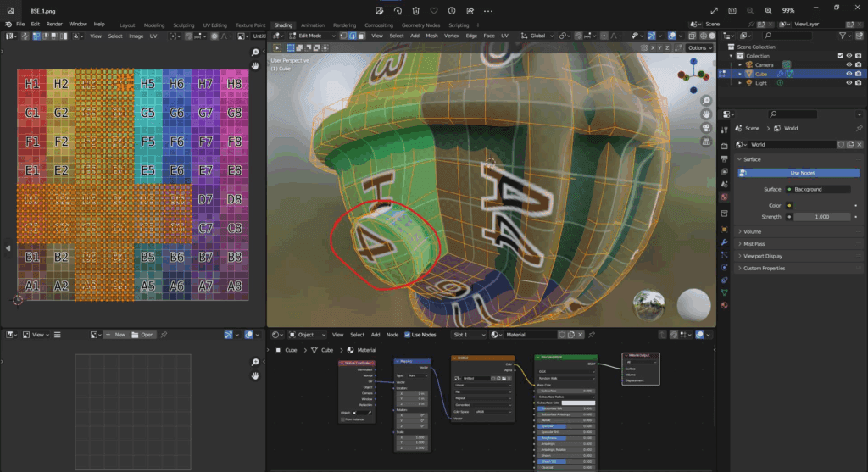Expand the Mist Pass panel

click(x=798, y=244)
